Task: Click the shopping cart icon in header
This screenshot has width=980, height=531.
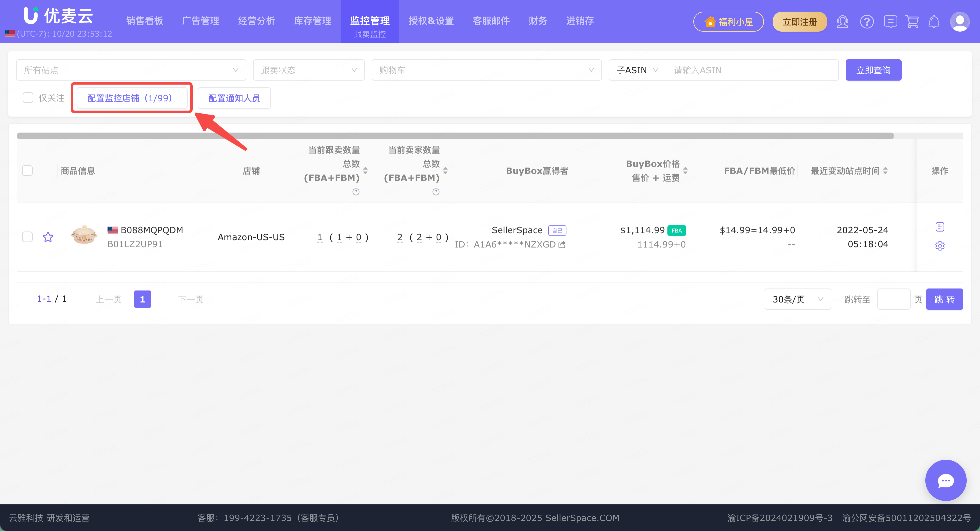Action: pyautogui.click(x=912, y=22)
